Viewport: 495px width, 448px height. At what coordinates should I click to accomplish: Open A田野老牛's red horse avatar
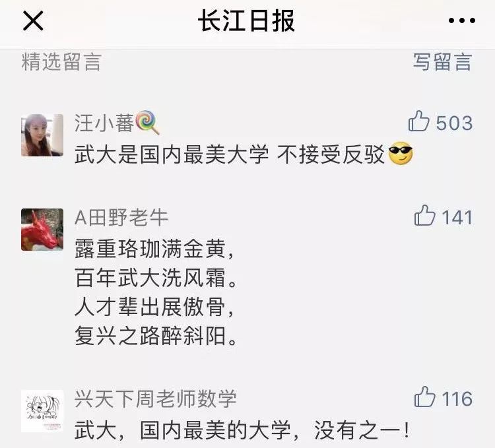coord(42,230)
